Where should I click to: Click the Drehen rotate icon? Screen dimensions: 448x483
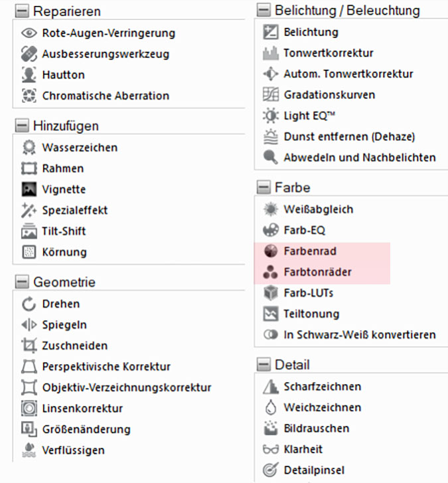click(29, 304)
